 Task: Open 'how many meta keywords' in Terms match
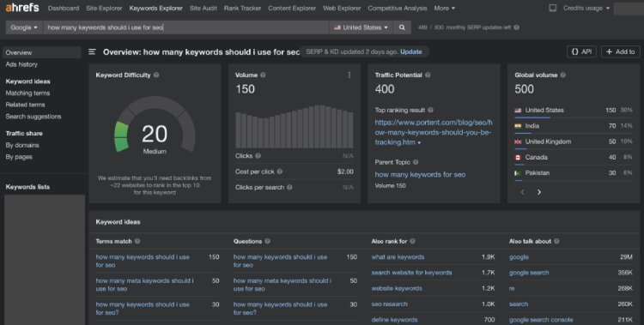[144, 285]
